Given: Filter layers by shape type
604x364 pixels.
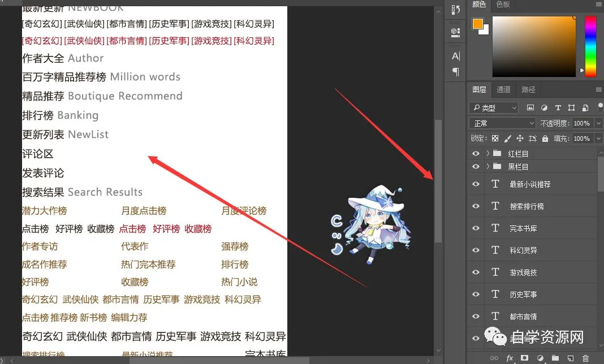Looking at the screenshot, I should [x=571, y=108].
